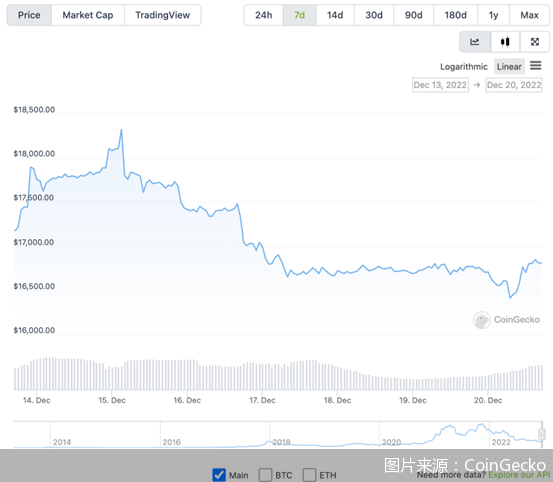The width and height of the screenshot is (553, 482).
Task: Click the 19. Dec axis label
Action: [413, 400]
